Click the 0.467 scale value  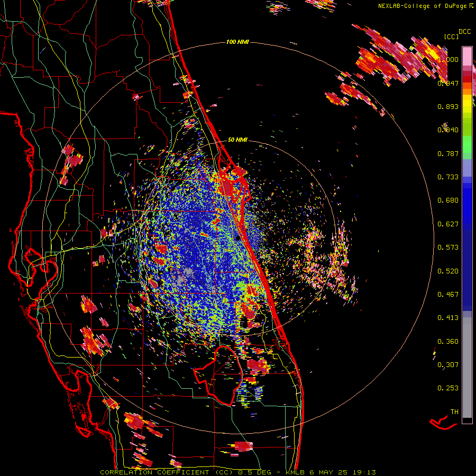click(x=448, y=295)
